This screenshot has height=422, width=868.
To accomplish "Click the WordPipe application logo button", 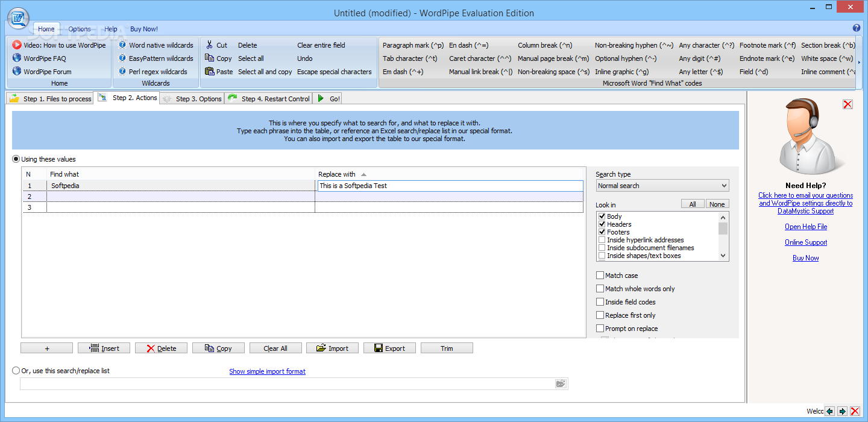I will coord(18,18).
